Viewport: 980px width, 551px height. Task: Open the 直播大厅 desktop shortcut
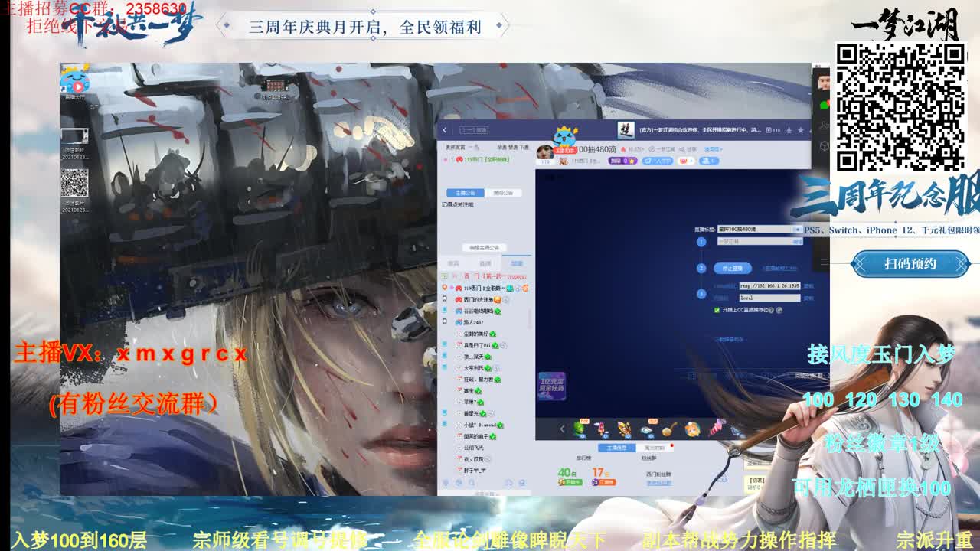point(74,83)
